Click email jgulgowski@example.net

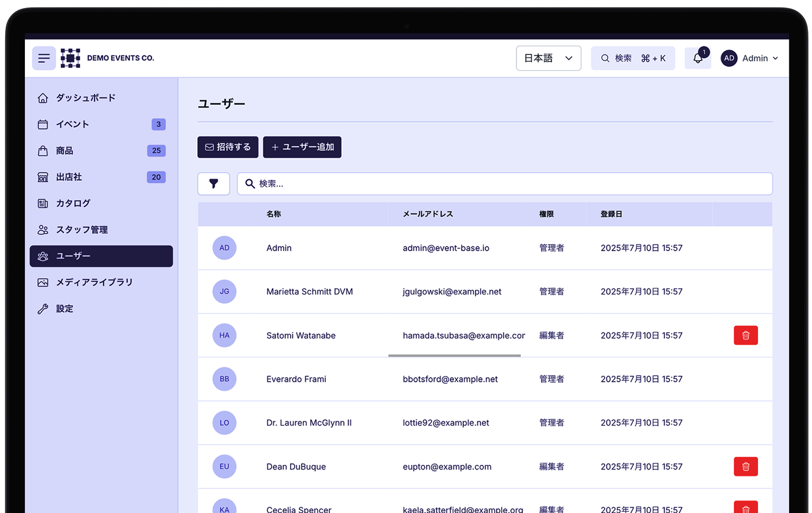point(452,292)
